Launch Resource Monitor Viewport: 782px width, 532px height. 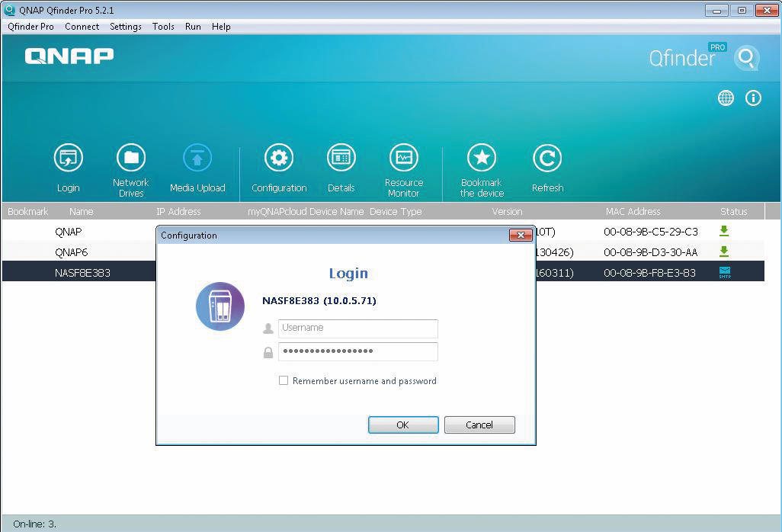pos(404,158)
